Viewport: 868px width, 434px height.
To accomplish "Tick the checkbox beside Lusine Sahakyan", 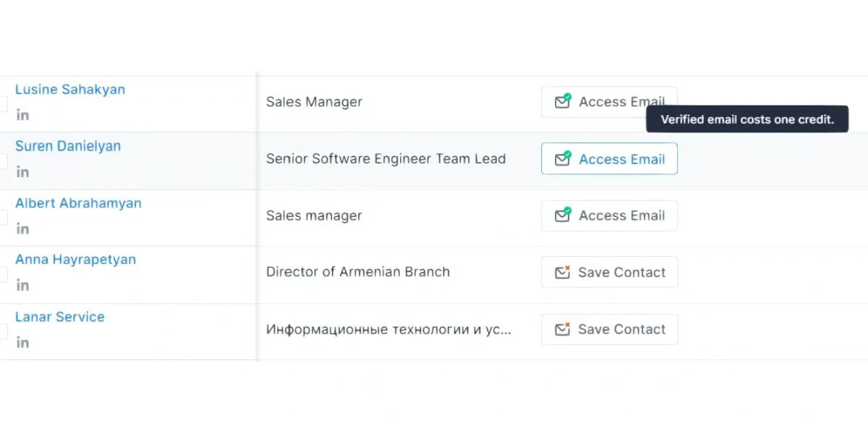I will [x=3, y=103].
